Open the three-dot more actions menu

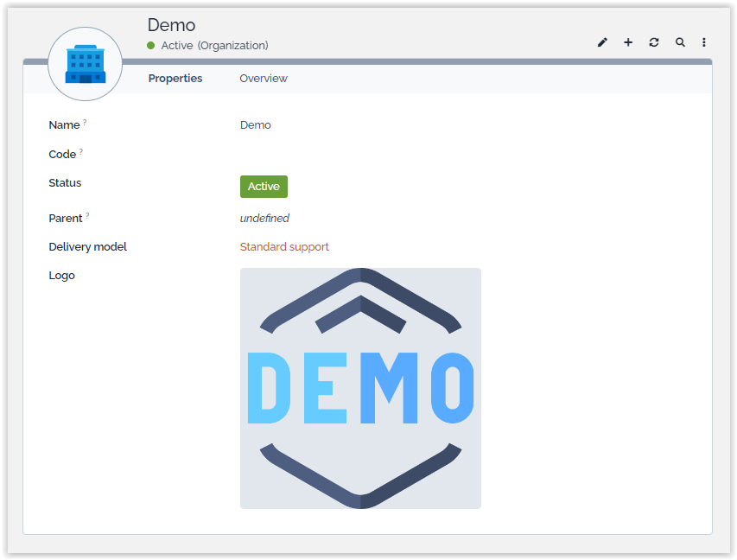pos(704,42)
